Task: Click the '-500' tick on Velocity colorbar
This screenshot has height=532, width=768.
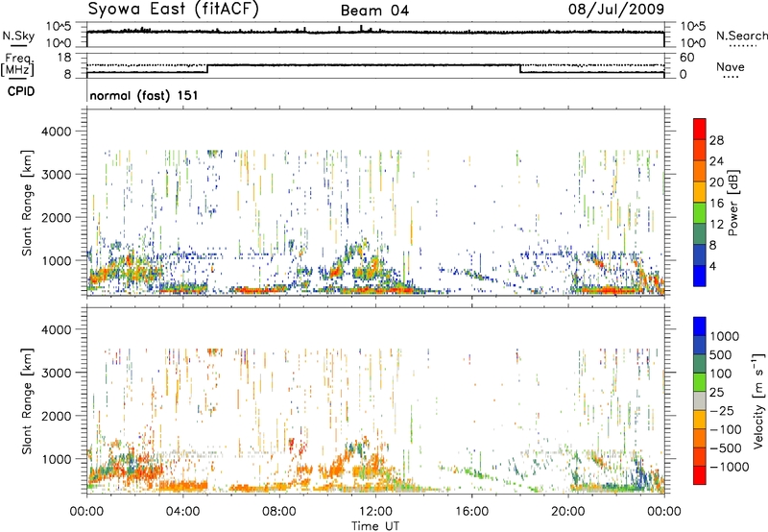Action: tap(726, 447)
